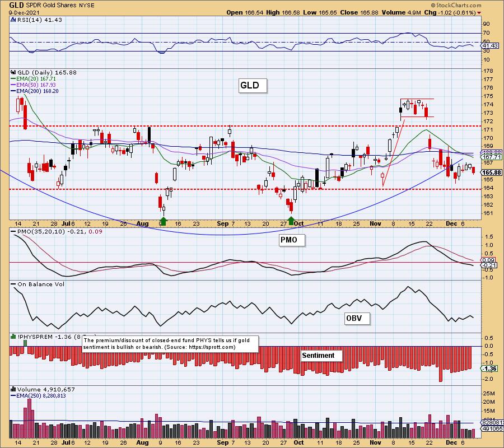
Task: Click the Volume 4,910,657 legend label
Action: [x=46, y=390]
